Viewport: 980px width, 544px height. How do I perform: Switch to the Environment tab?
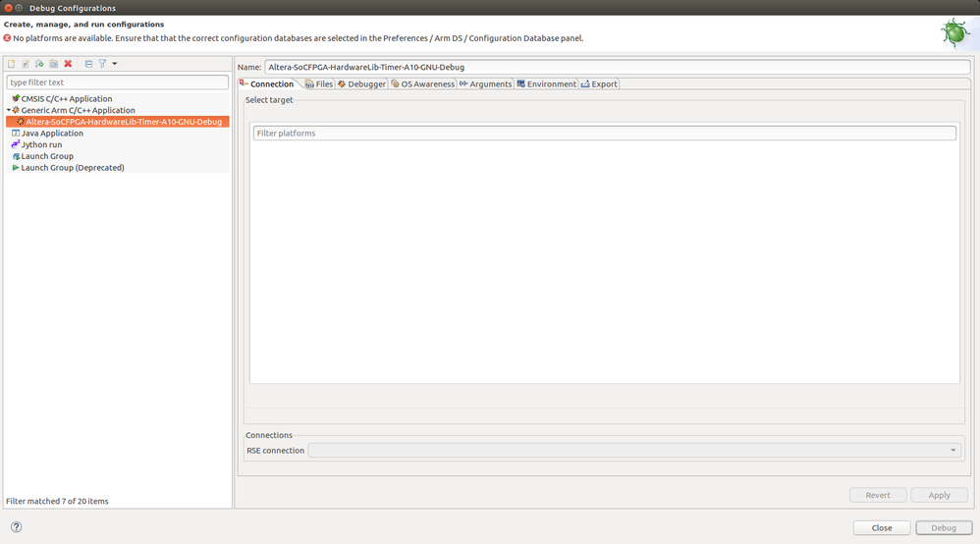pyautogui.click(x=546, y=83)
